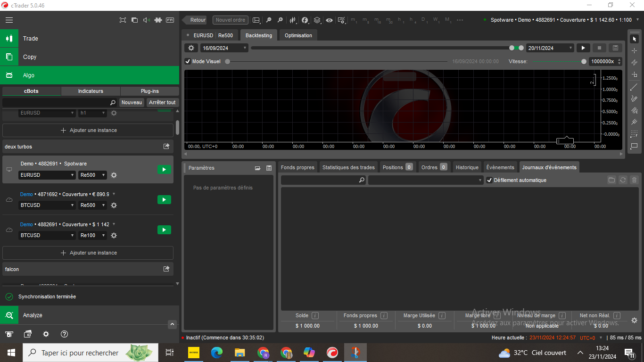The height and width of the screenshot is (362, 644).
Task: Expand the Demo 4871692 account dropdown arrow
Action: (114, 194)
